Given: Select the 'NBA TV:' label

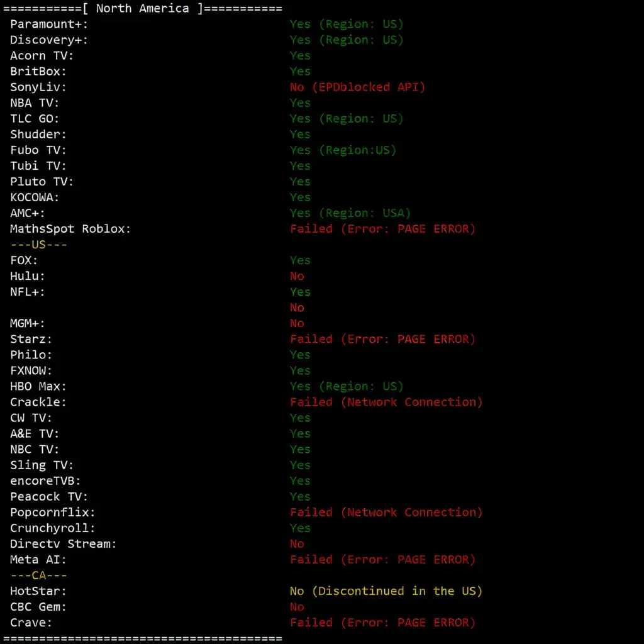Looking at the screenshot, I should [x=35, y=103].
